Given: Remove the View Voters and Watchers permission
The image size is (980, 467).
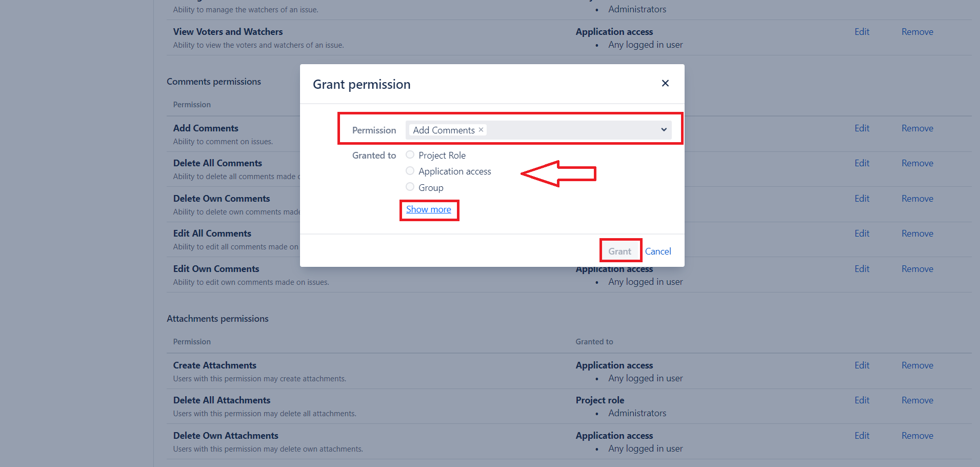Looking at the screenshot, I should coord(917,32).
